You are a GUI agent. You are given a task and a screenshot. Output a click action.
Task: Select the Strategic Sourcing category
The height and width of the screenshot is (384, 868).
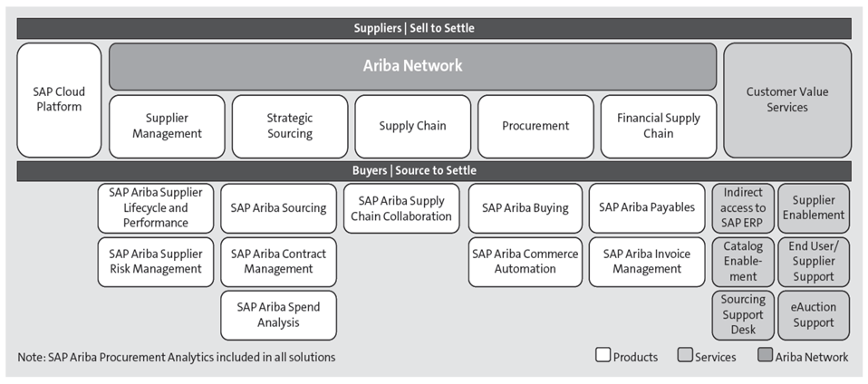(289, 126)
